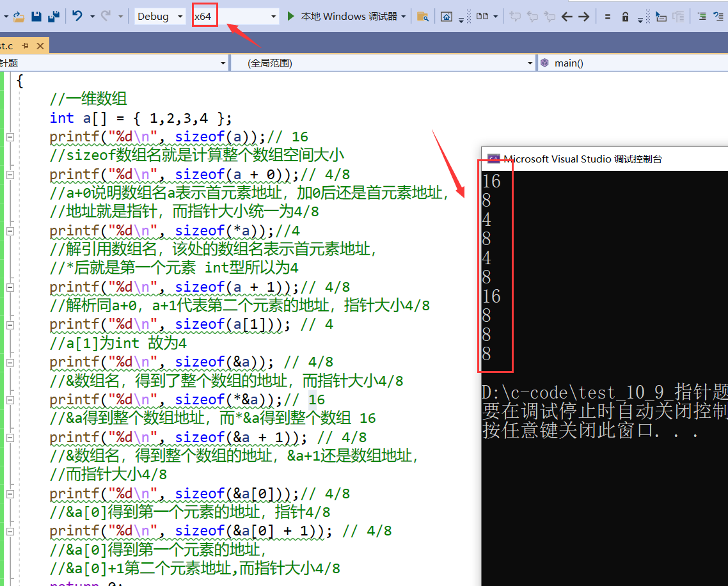This screenshot has width=728, height=586.
Task: Collapse outlining at sizeof(a[1]) line
Action: (x=10, y=324)
